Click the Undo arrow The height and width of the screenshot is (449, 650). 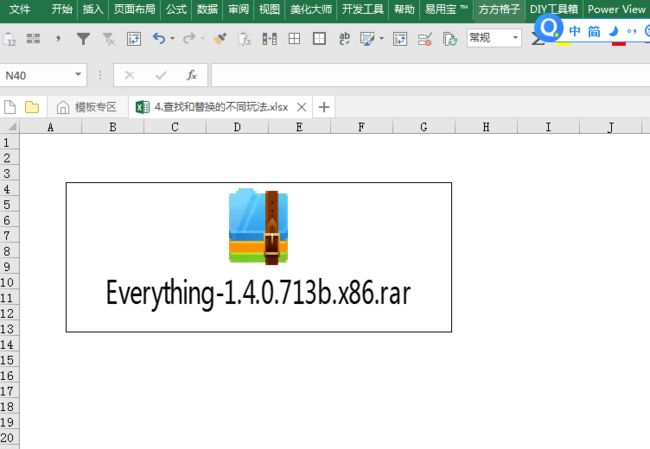click(x=159, y=39)
